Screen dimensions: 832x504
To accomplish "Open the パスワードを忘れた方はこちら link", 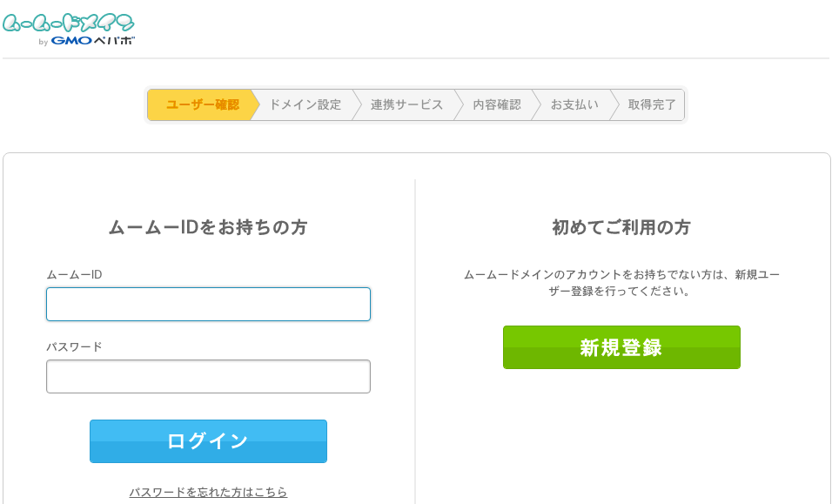I will tap(208, 493).
